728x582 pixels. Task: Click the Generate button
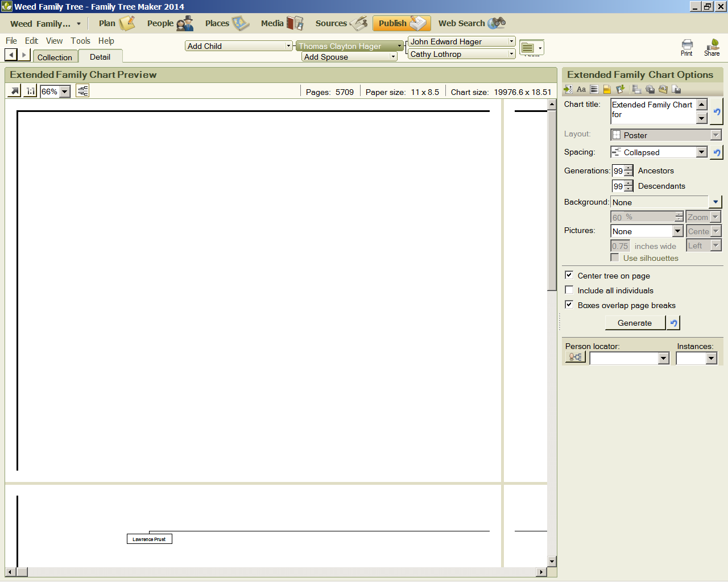635,323
